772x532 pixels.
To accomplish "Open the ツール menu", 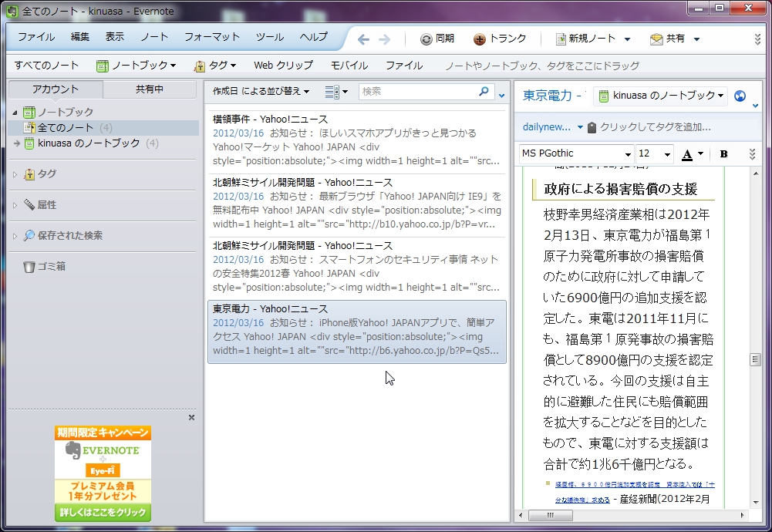I will [x=270, y=37].
